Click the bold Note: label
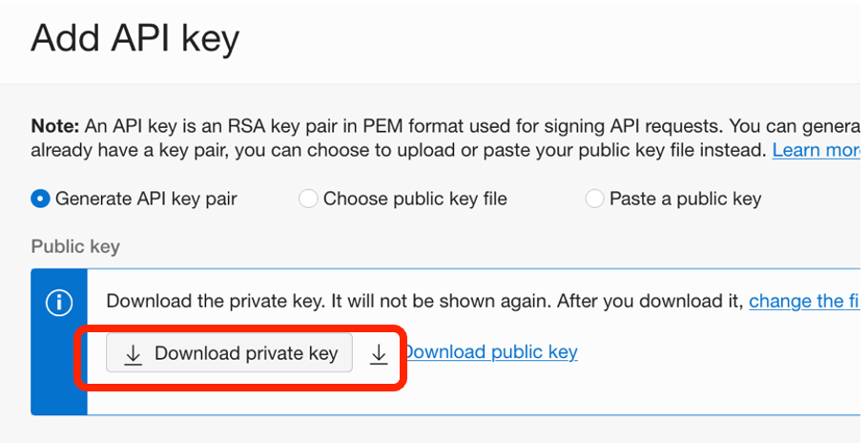 coord(56,125)
